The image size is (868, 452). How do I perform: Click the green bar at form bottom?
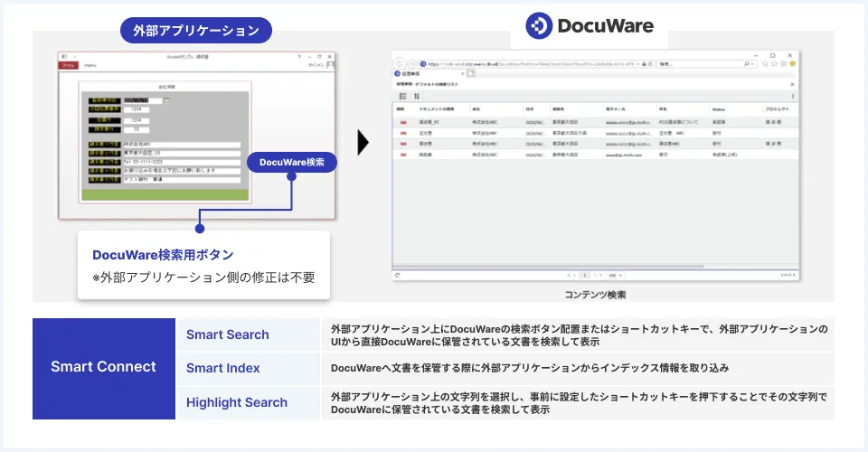165,194
